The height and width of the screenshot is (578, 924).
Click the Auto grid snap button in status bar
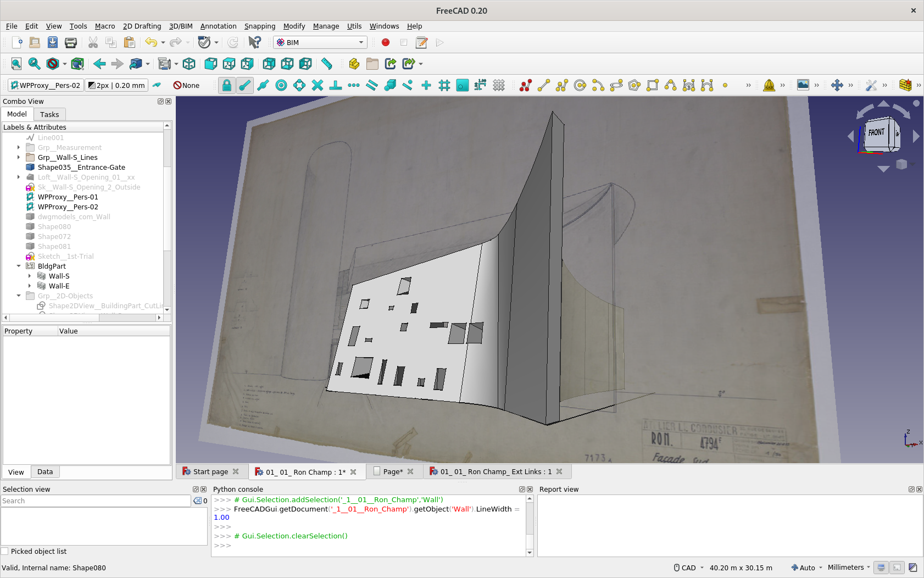click(806, 568)
